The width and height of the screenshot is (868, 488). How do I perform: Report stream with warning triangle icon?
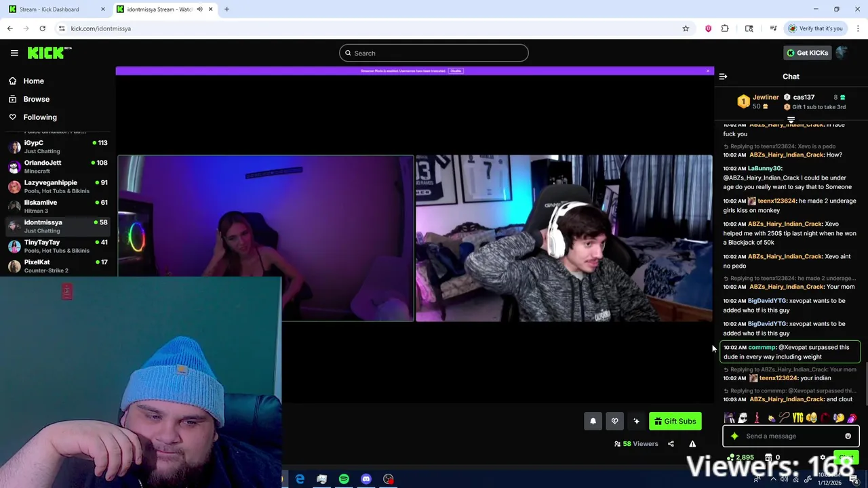coord(692,444)
